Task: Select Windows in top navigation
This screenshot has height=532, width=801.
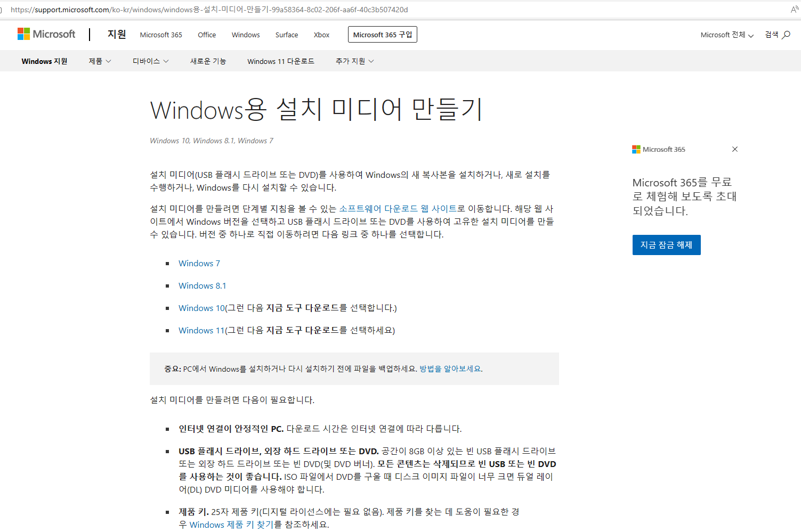Action: [246, 35]
